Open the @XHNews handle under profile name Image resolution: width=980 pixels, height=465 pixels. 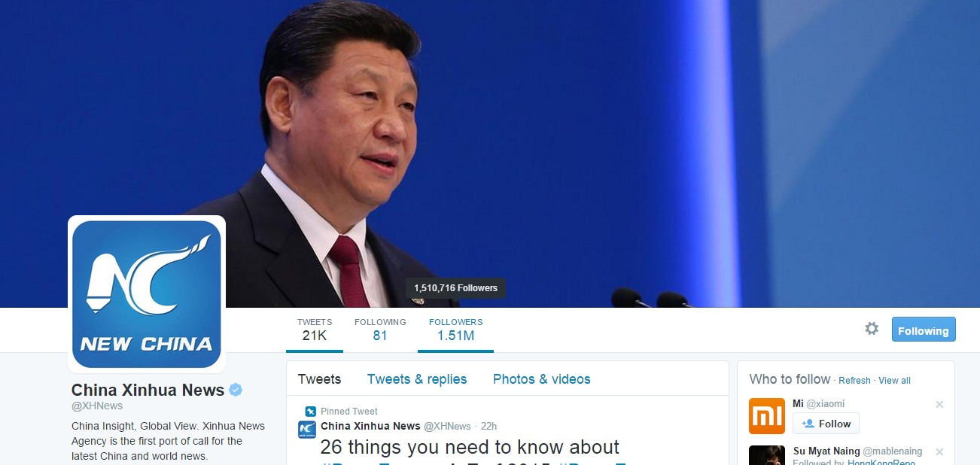coord(97,406)
